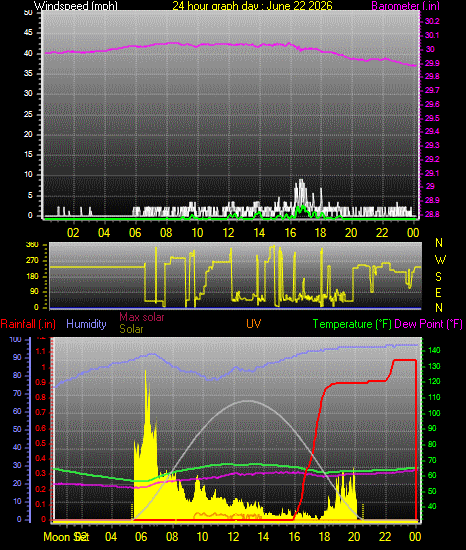Click the '0.5' rainfall axis value
This screenshot has height=550, width=466.
41,443
